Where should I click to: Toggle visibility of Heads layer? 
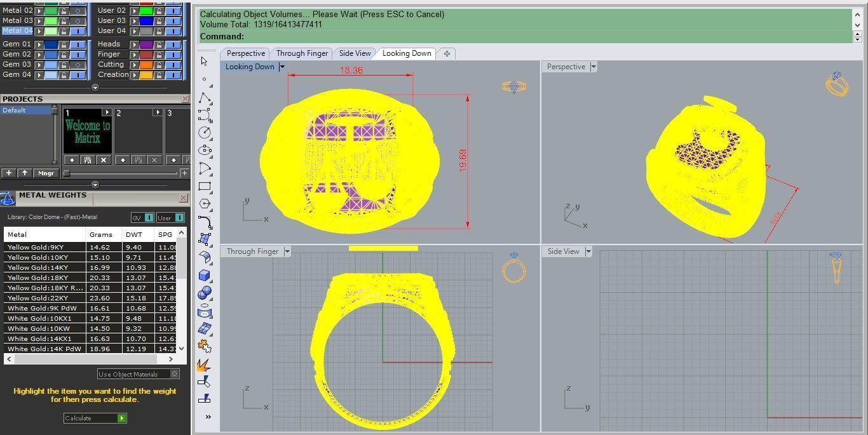coord(173,44)
